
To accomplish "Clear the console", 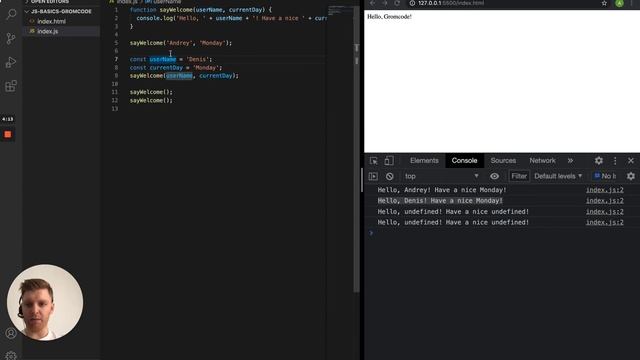I will [x=389, y=176].
